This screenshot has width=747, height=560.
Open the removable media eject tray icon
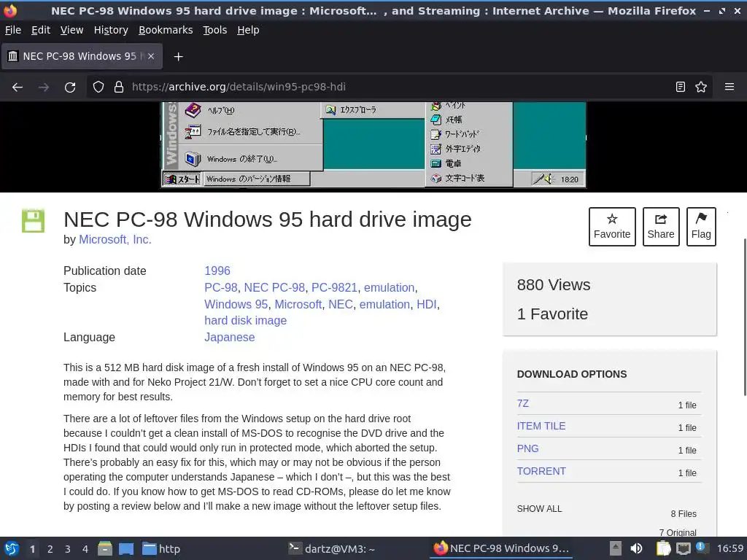point(615,548)
